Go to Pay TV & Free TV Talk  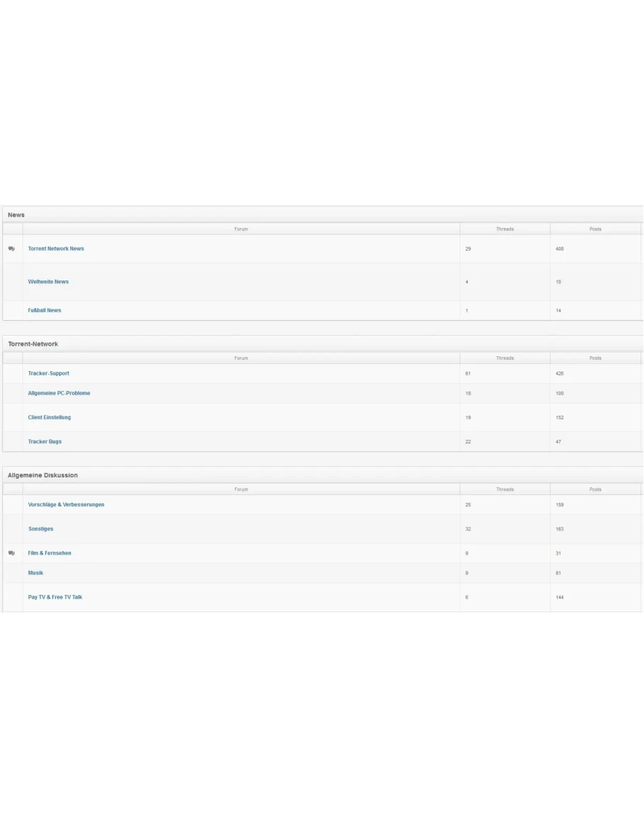[x=55, y=598]
